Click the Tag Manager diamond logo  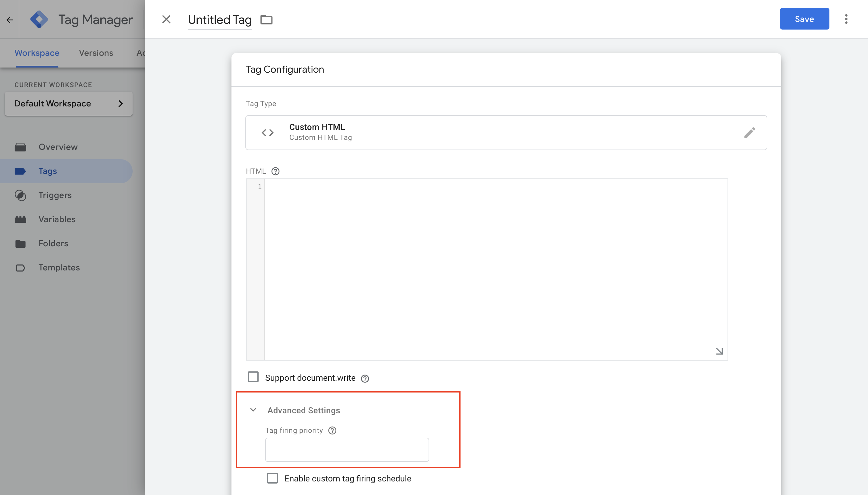[x=39, y=19]
